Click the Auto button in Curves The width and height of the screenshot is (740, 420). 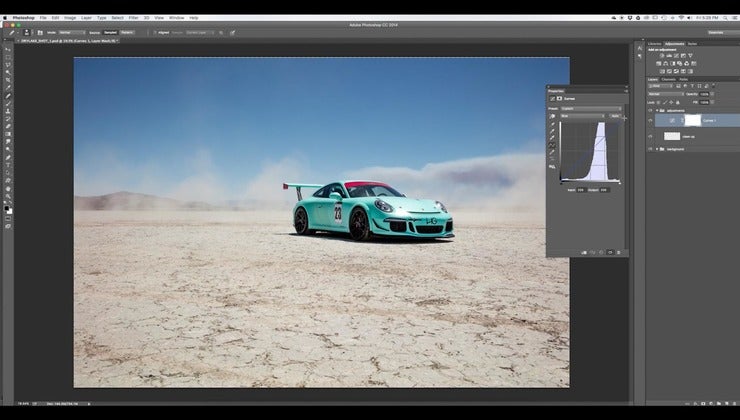click(615, 116)
